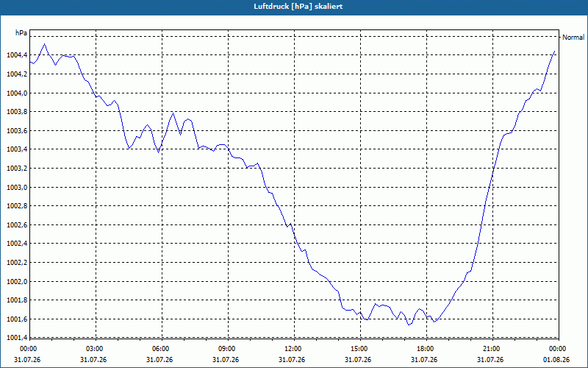Click the 31.07.26 date under 09:00
The width and height of the screenshot is (588, 368).
point(226,360)
